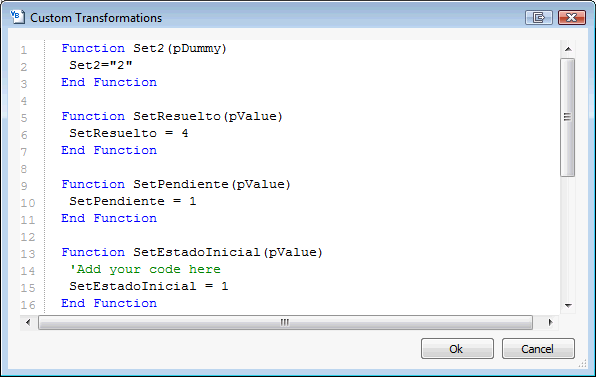This screenshot has width=596, height=377.
Task: Click the vertical scrollbar down arrow
Action: [x=568, y=306]
